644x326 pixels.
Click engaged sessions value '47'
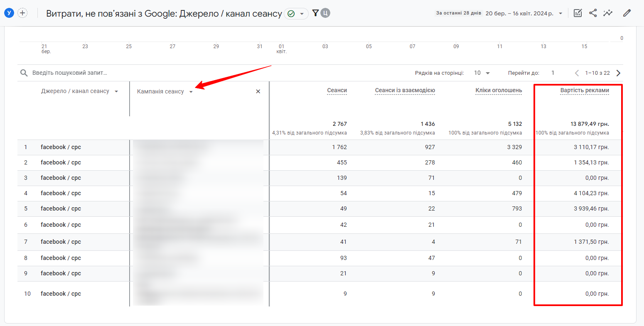(x=431, y=258)
